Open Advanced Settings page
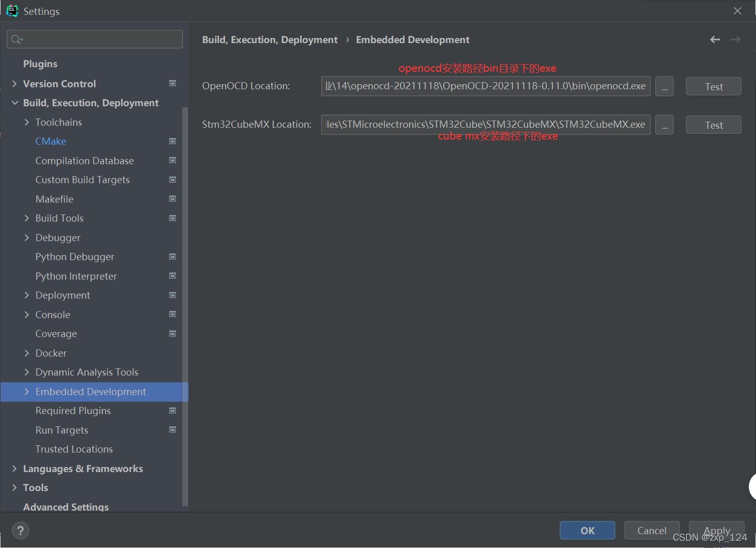The image size is (756, 548). tap(66, 506)
